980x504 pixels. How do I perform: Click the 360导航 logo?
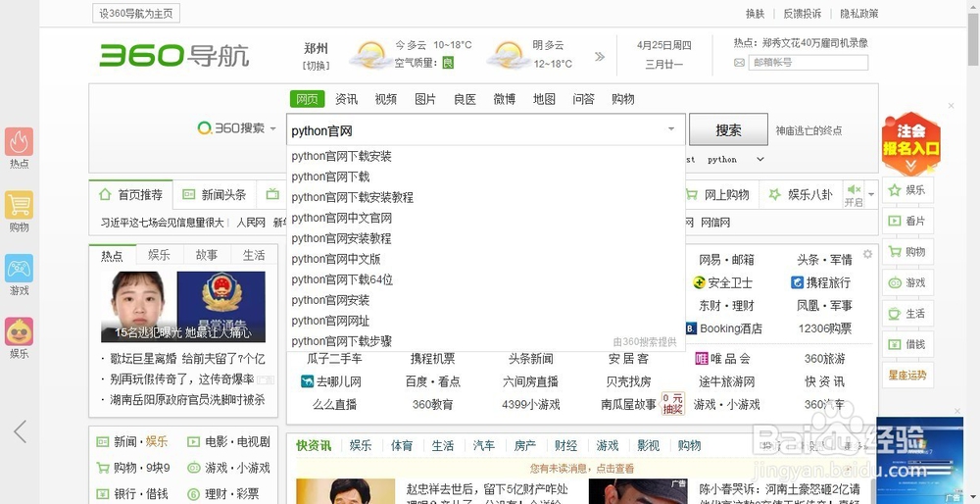point(174,55)
